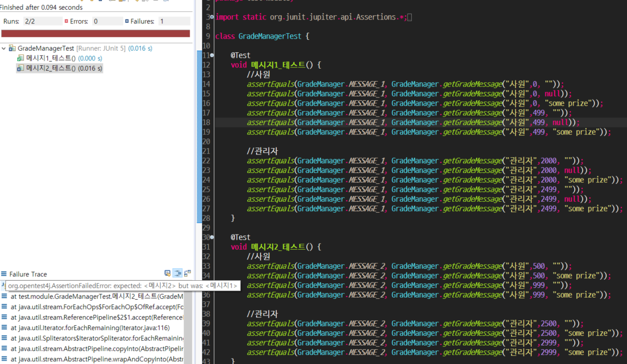627x364 pixels.
Task: Click stack frame icon of copyInto trace line
Action: 4,348
